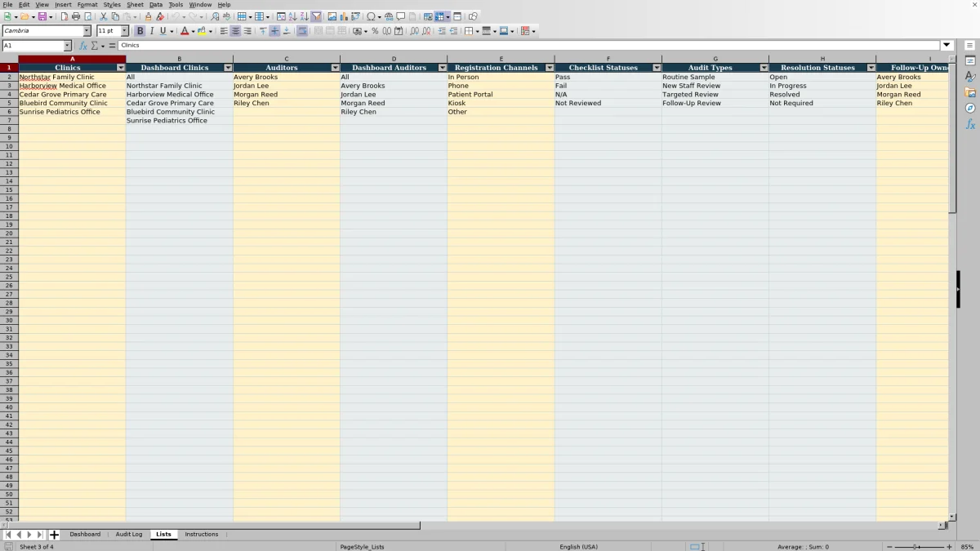The height and width of the screenshot is (551, 980).
Task: Click the Print icon in toolbar
Action: 76,16
